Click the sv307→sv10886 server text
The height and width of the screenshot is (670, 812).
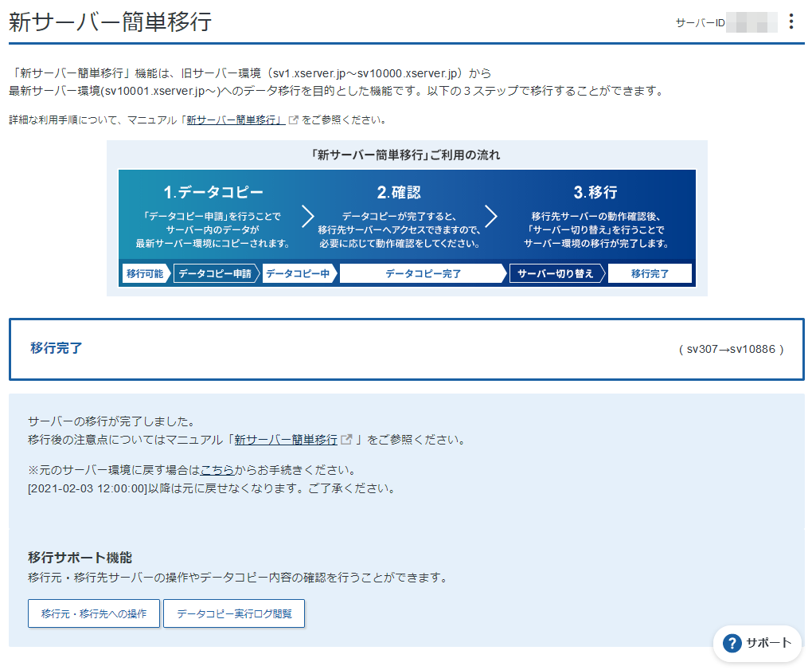coord(731,349)
